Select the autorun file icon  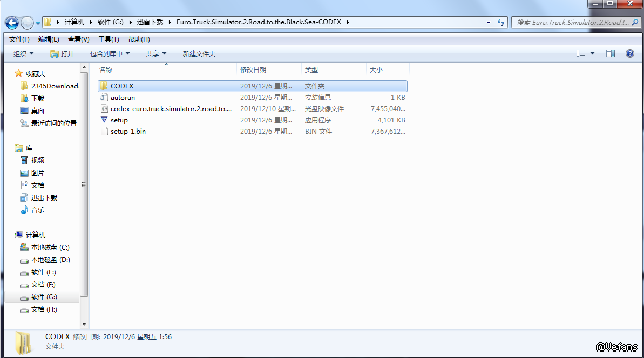pyautogui.click(x=104, y=98)
